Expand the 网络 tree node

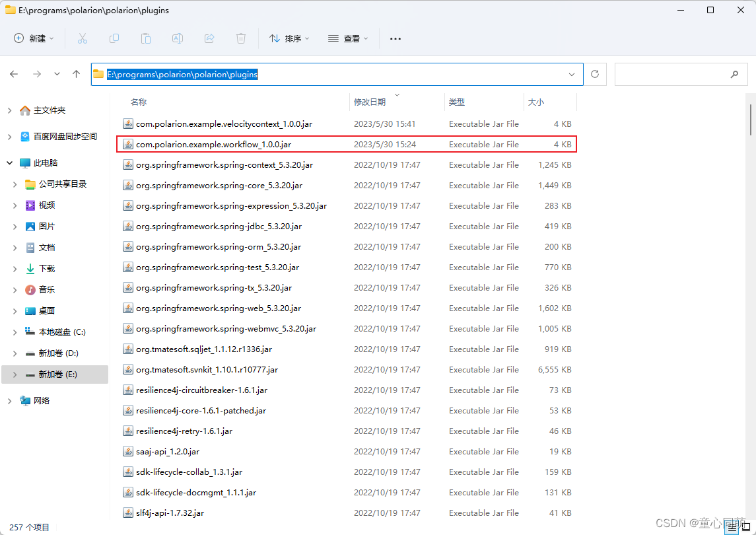(x=10, y=400)
